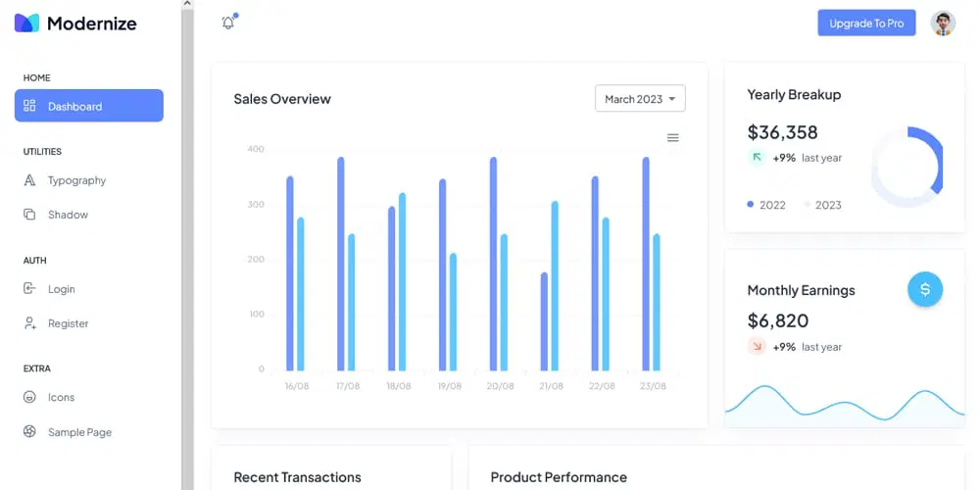Viewport: 980px width, 490px height.
Task: Open the notifications bell icon
Action: pos(228,23)
